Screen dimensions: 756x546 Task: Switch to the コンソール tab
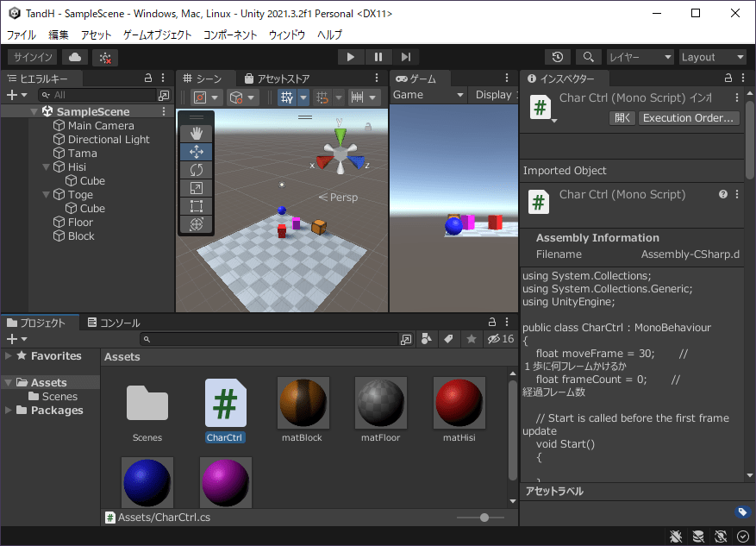coord(114,323)
